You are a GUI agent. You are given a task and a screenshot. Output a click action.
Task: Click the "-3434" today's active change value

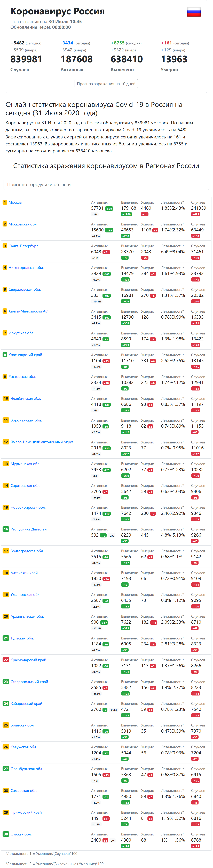(67, 43)
